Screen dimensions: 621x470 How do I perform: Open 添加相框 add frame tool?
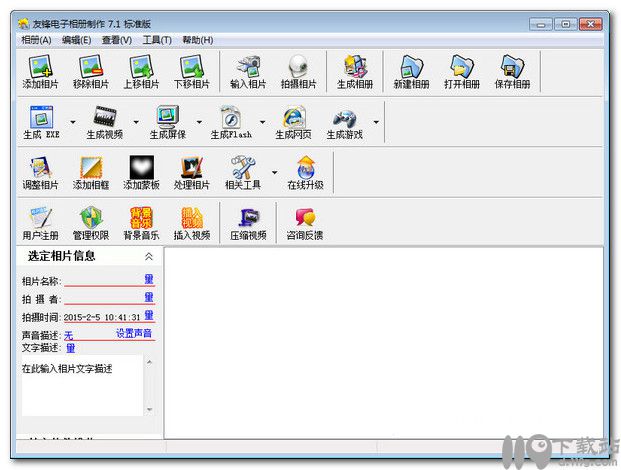tap(91, 173)
